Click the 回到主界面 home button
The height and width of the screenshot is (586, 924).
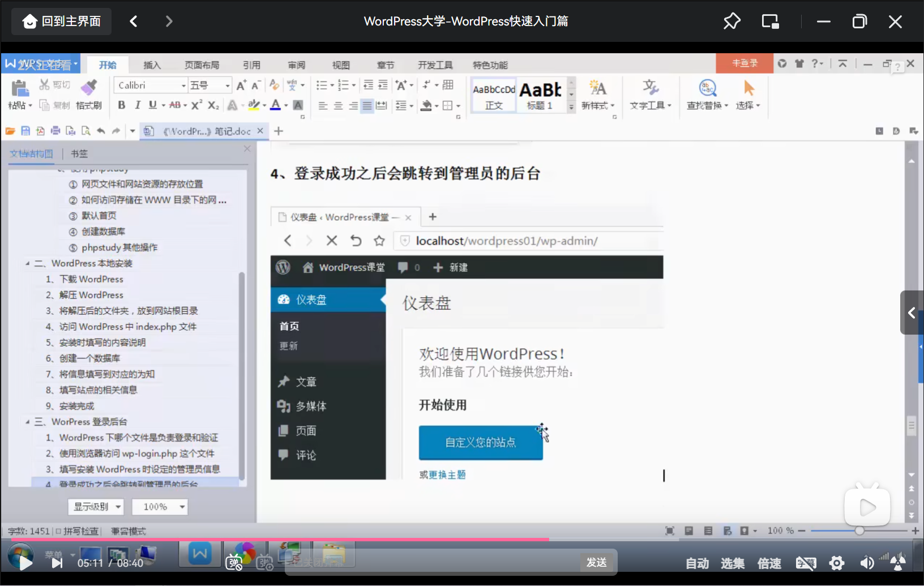click(62, 22)
